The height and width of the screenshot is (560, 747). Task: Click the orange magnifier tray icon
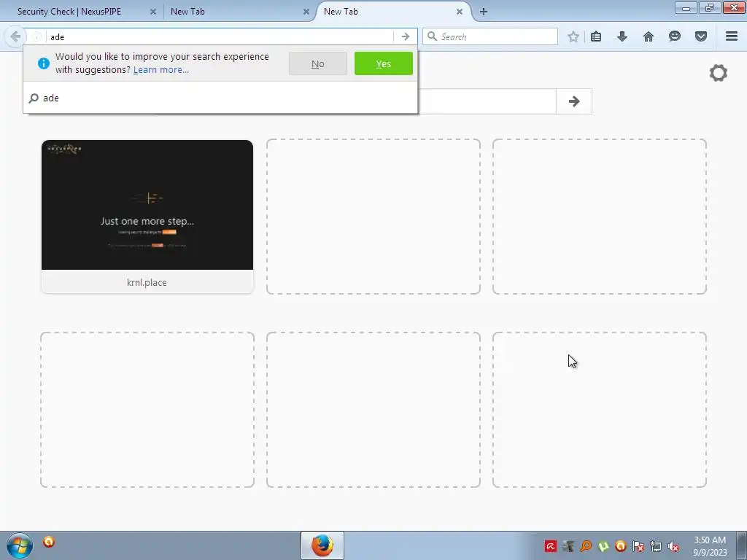click(x=586, y=546)
